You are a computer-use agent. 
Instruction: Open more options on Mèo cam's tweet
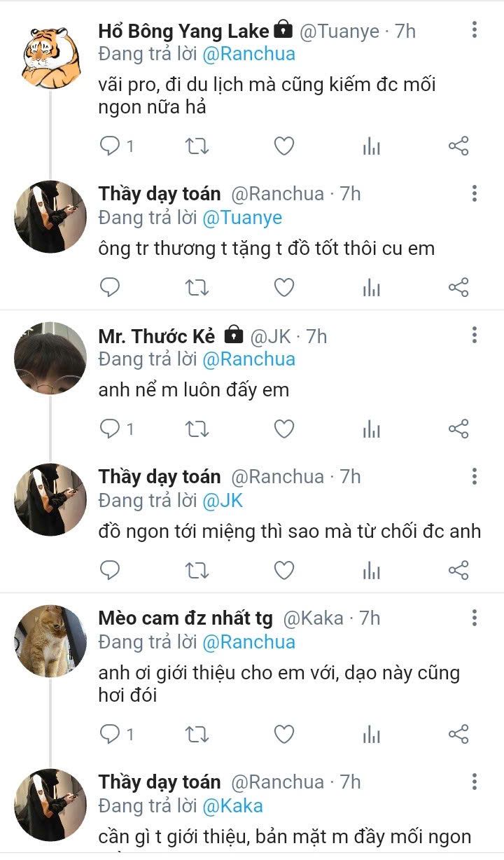coord(475,617)
